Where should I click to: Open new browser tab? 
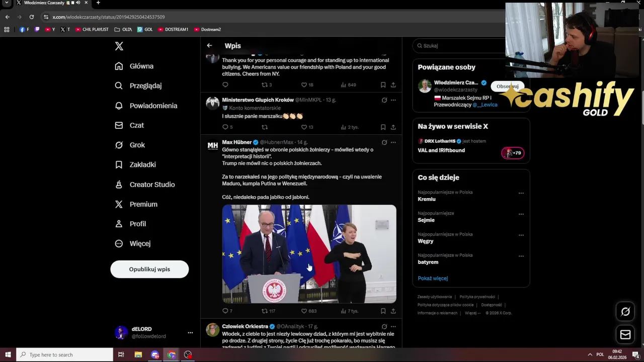(98, 3)
